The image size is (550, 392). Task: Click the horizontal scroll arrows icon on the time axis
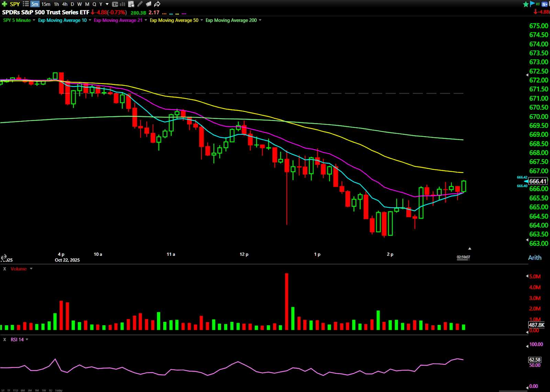click(4, 257)
